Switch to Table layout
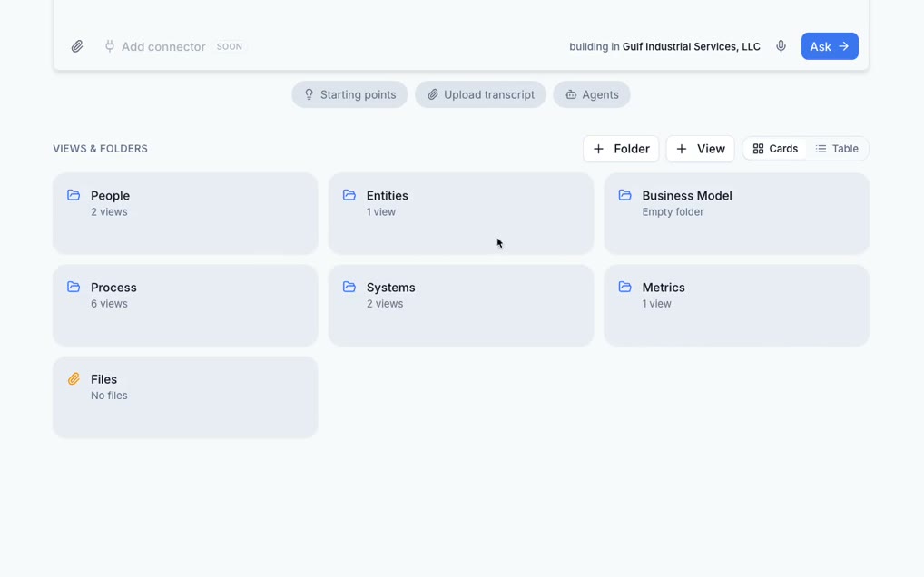 pyautogui.click(x=837, y=149)
